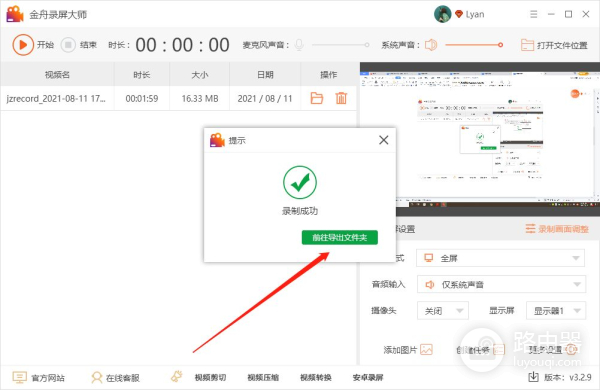This screenshot has width=600, height=390.
Task: Open 录制画面调整 settings
Action: click(557, 229)
